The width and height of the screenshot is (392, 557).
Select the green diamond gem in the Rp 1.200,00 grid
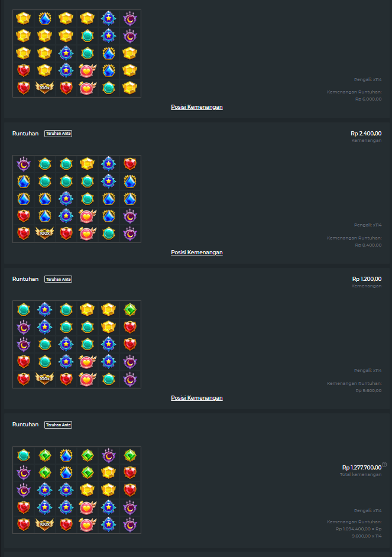(x=130, y=309)
